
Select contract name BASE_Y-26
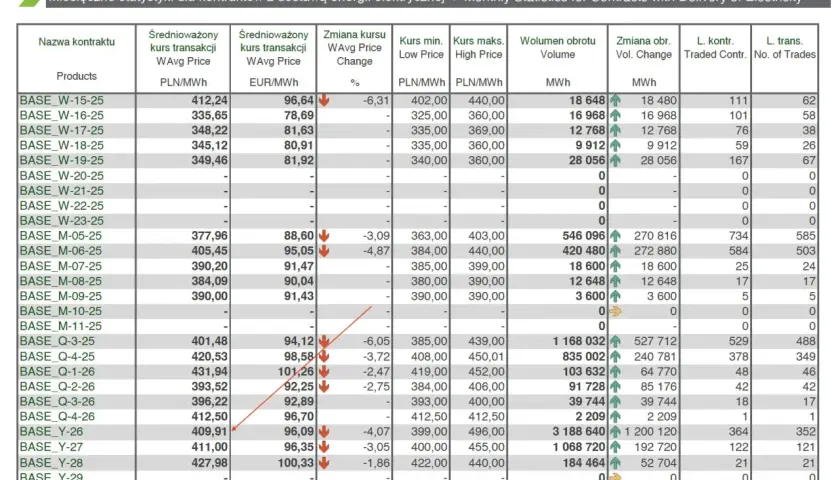51,431
